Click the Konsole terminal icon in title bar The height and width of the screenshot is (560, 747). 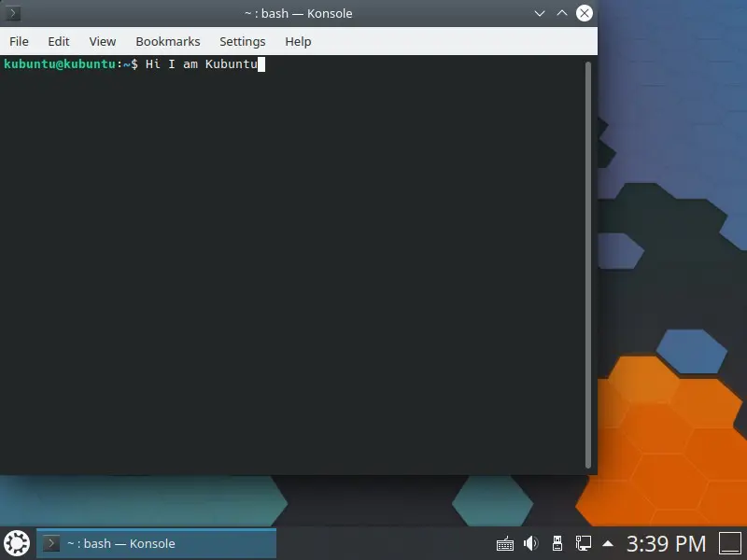[13, 13]
